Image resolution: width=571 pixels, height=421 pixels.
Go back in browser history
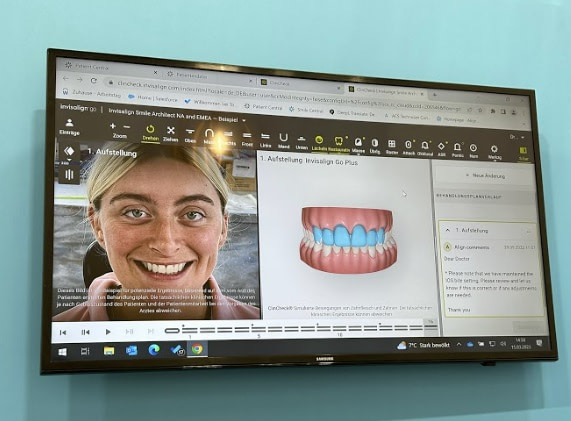pyautogui.click(x=66, y=78)
